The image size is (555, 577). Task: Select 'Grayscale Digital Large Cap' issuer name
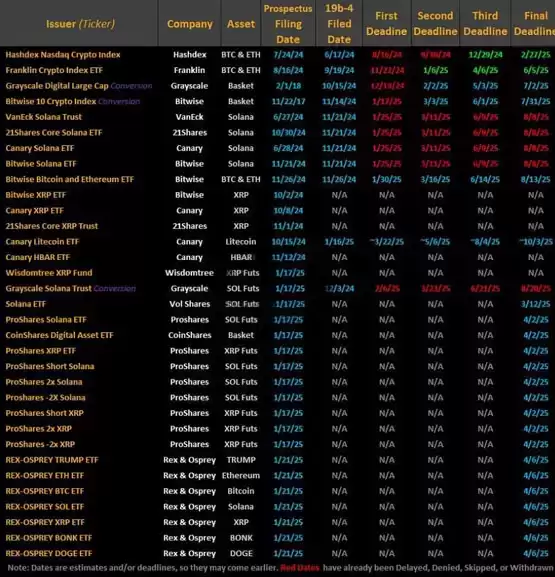pos(57,86)
